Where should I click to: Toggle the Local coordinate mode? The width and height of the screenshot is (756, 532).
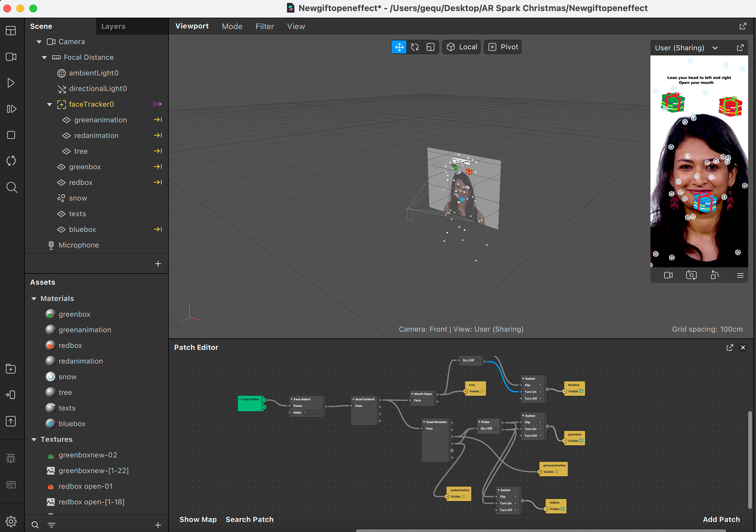click(461, 47)
